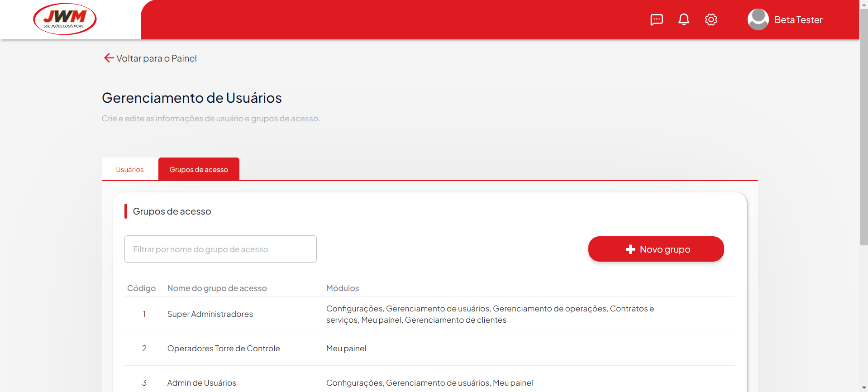Open the settings gear icon

click(711, 19)
